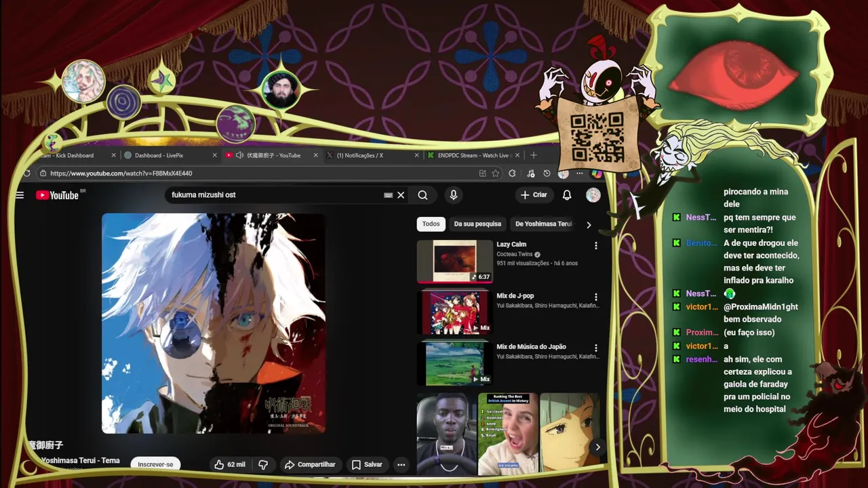Open the YouTube account avatar menu

[593, 195]
